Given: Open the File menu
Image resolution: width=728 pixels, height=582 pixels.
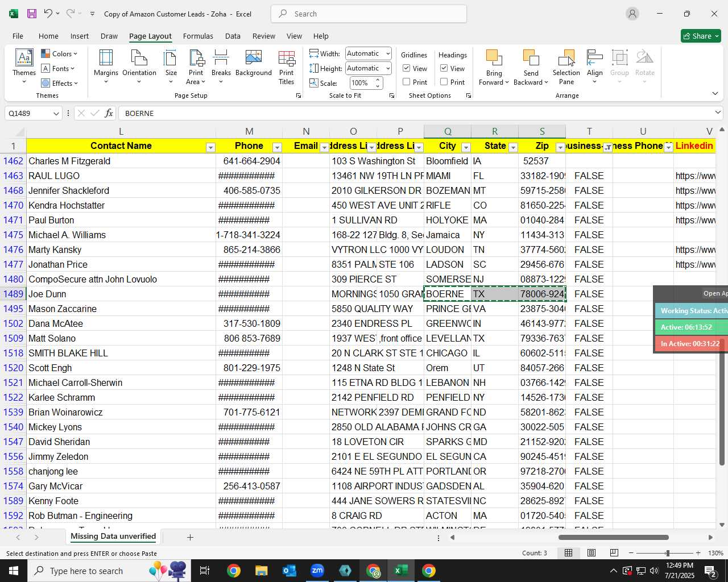Looking at the screenshot, I should (18, 36).
